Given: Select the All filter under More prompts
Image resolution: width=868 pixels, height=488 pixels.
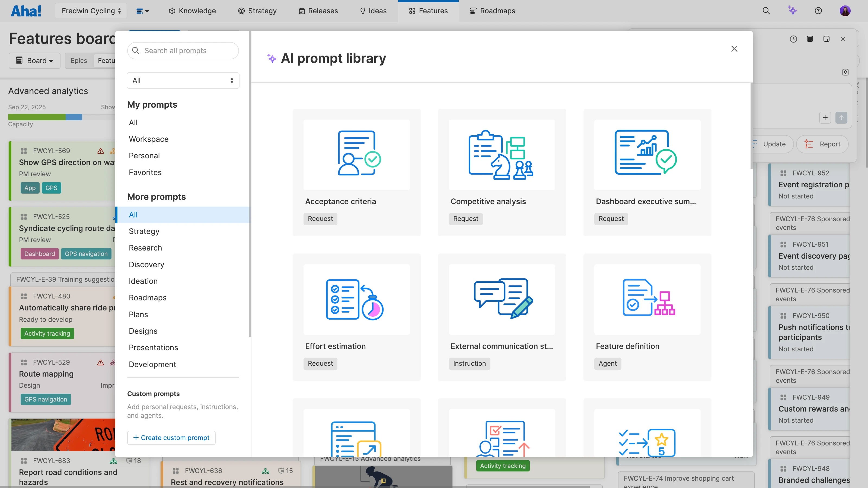Looking at the screenshot, I should [133, 214].
